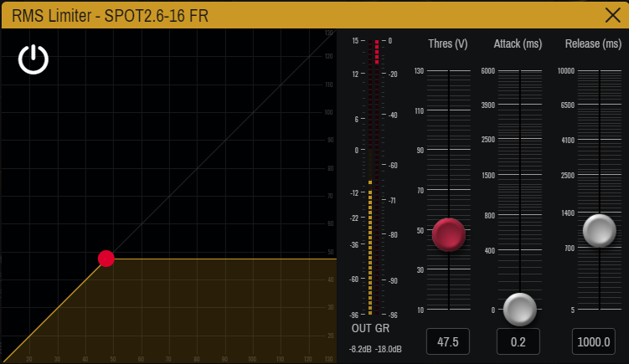Click the 130 mark on threshold scale

[x=419, y=71]
